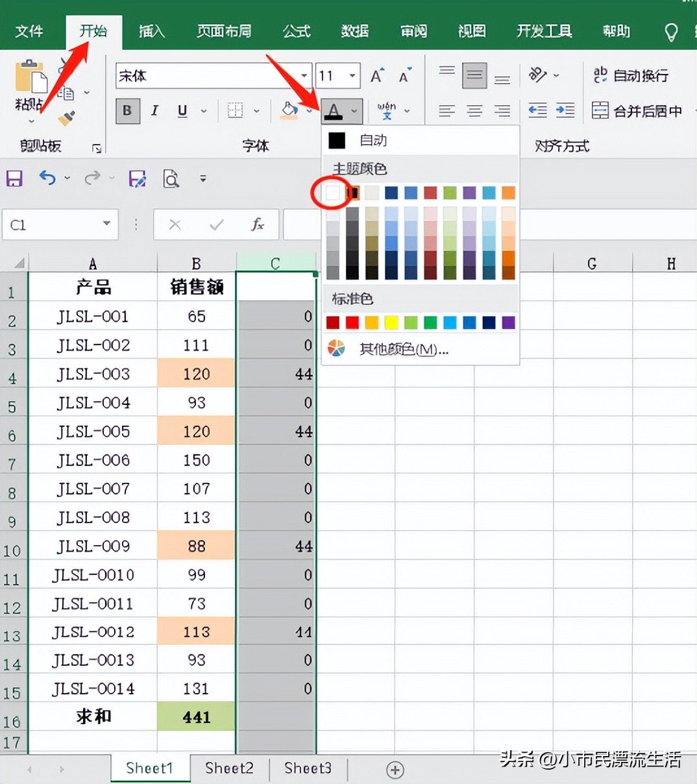The image size is (697, 784).
Task: Align text right icon
Action: pos(502,111)
